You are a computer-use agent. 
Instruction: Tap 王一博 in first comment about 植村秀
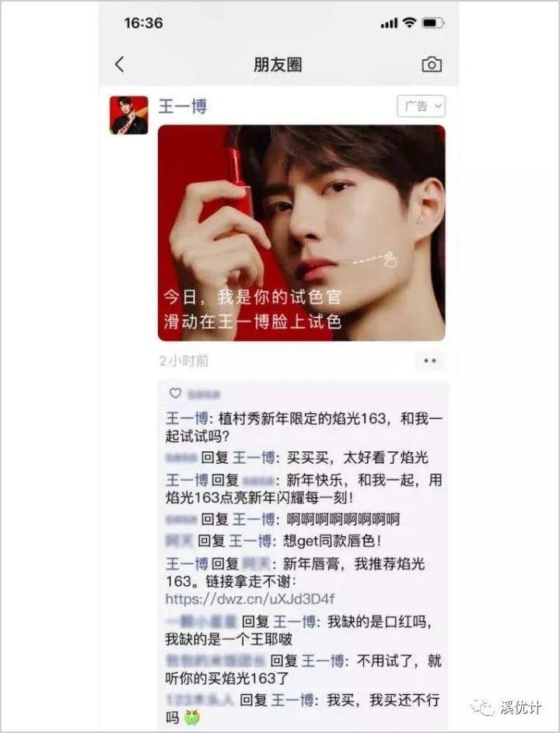(187, 418)
